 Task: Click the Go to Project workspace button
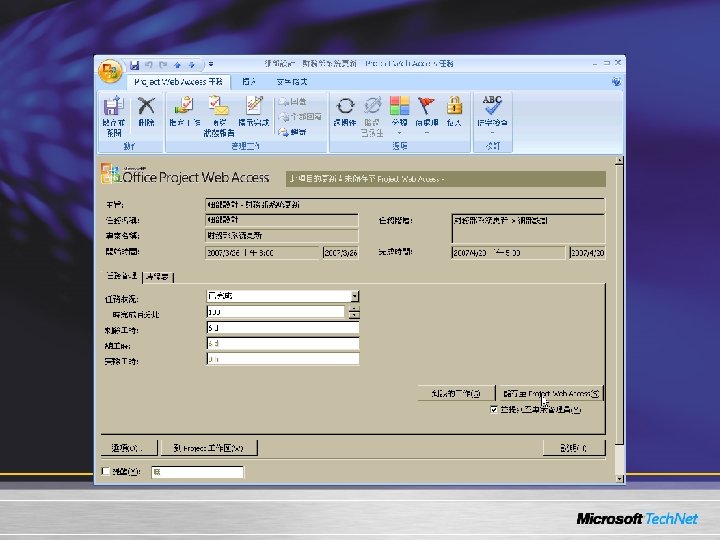click(x=209, y=448)
